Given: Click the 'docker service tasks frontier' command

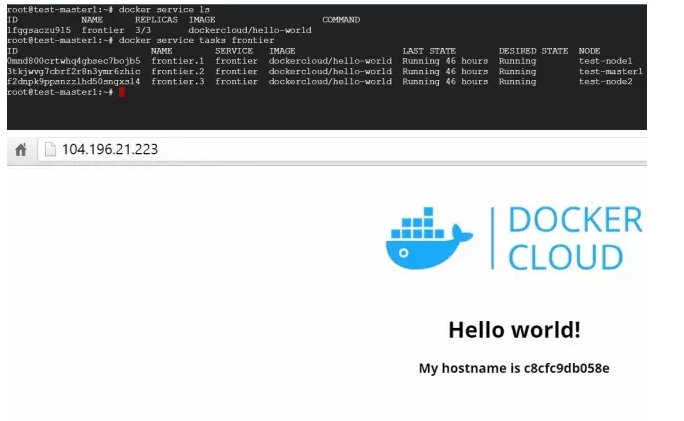Looking at the screenshot, I should (x=196, y=41).
